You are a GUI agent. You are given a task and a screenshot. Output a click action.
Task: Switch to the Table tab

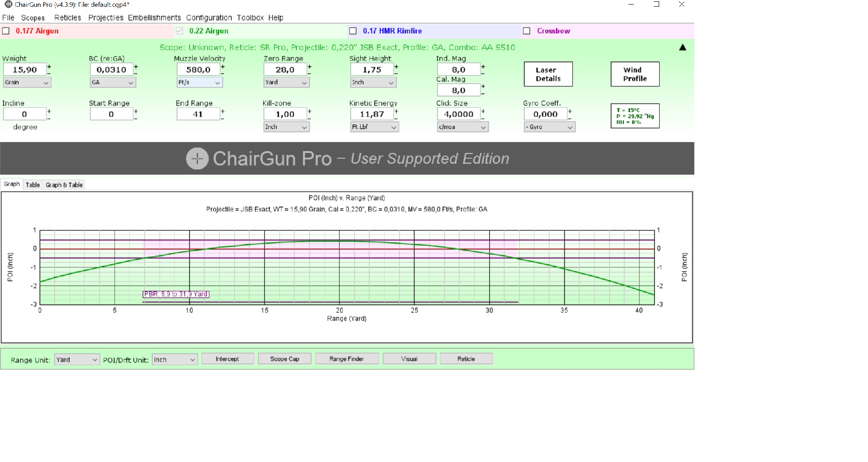(33, 185)
